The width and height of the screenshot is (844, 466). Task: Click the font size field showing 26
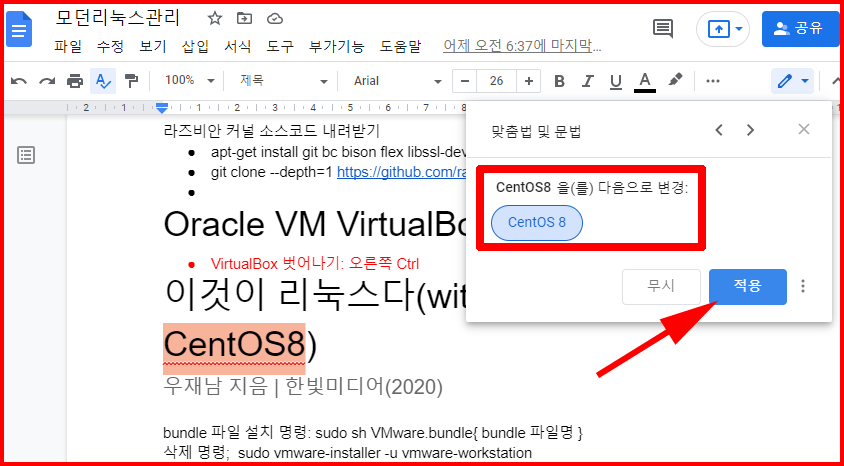[x=496, y=81]
